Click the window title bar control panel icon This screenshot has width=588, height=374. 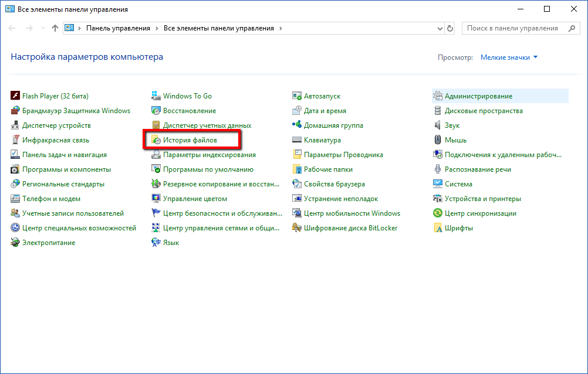[x=10, y=9]
